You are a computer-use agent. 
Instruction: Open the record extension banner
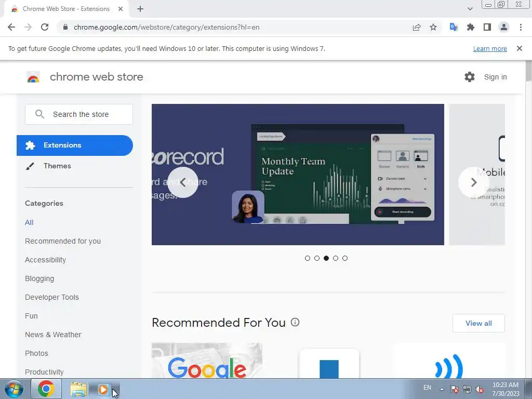[x=298, y=175]
